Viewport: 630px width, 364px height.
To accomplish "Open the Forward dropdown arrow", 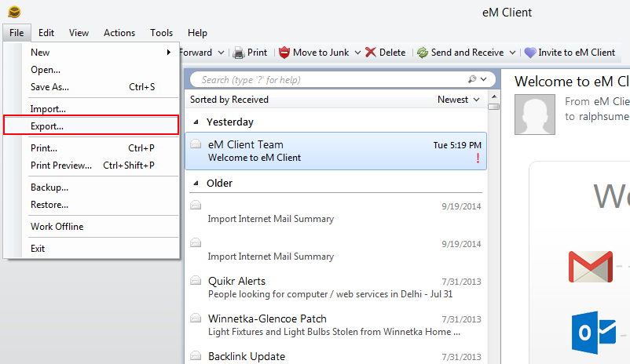I will coord(221,53).
